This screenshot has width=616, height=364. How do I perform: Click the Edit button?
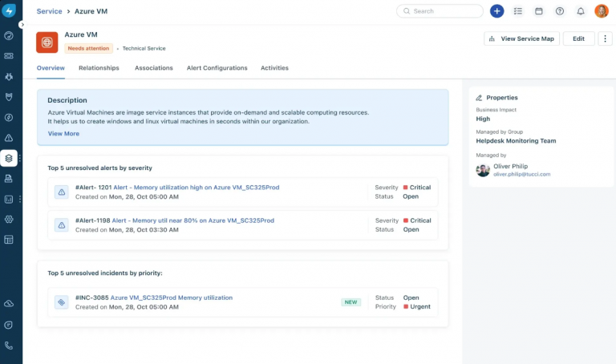(x=578, y=38)
